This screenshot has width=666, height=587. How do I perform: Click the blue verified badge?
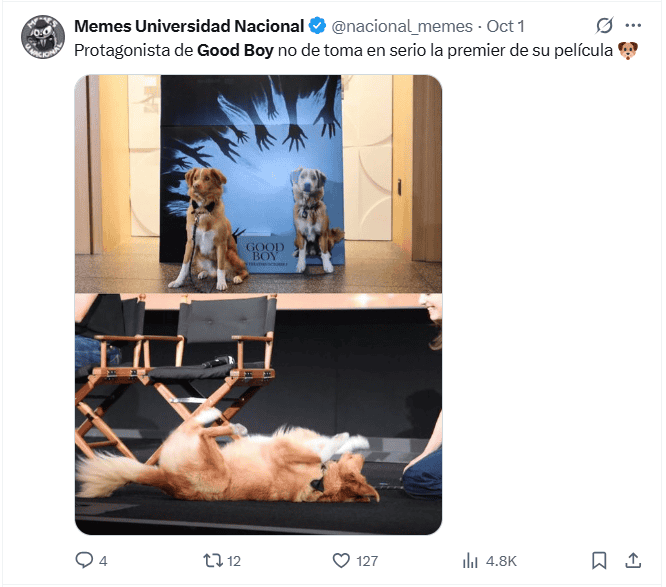[x=316, y=25]
